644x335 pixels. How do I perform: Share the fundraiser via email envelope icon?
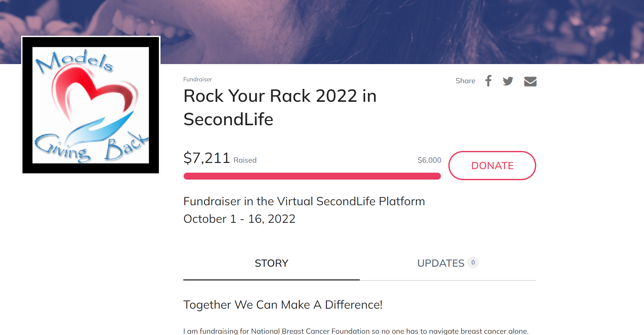click(530, 81)
